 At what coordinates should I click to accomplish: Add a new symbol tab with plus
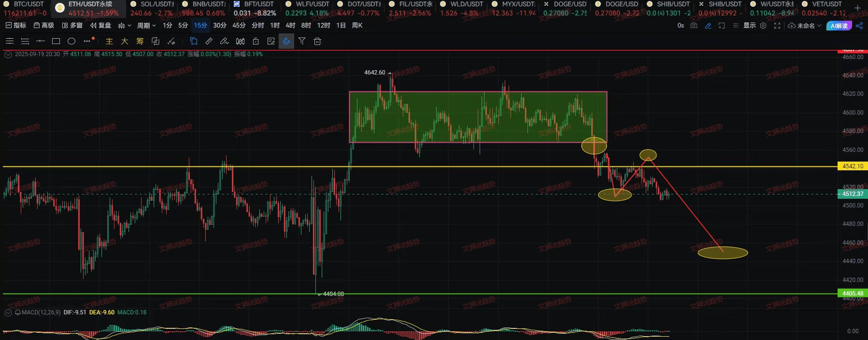click(857, 8)
